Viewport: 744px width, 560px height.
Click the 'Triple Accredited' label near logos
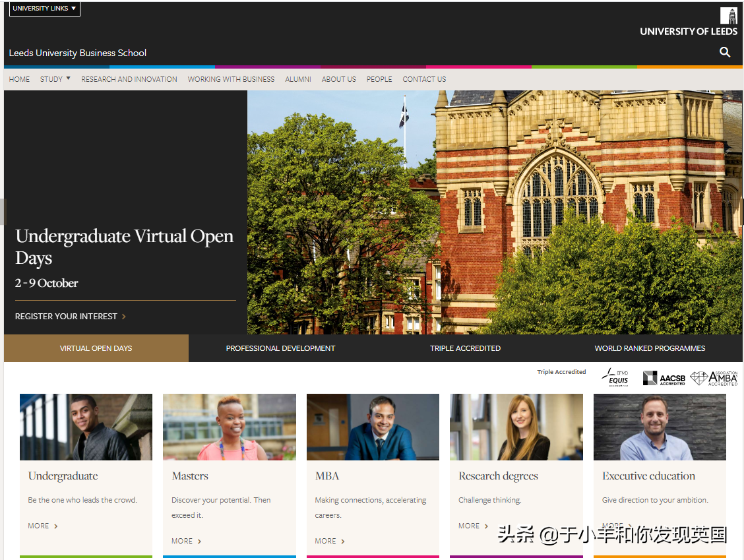(561, 372)
